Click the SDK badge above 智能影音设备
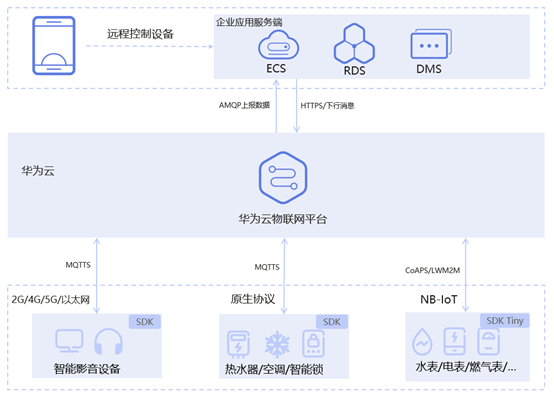Image resolution: width=554 pixels, height=398 pixels. (145, 322)
